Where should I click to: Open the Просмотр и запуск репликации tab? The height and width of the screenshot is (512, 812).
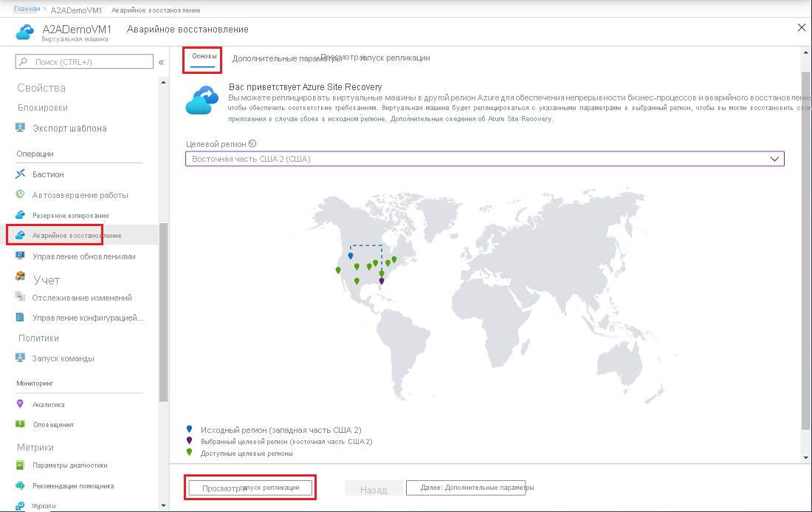(x=376, y=58)
